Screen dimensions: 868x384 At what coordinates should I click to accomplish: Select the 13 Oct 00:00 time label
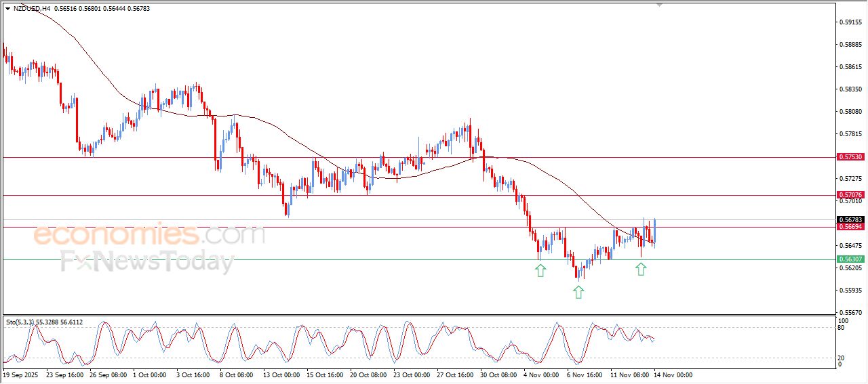coord(281,374)
